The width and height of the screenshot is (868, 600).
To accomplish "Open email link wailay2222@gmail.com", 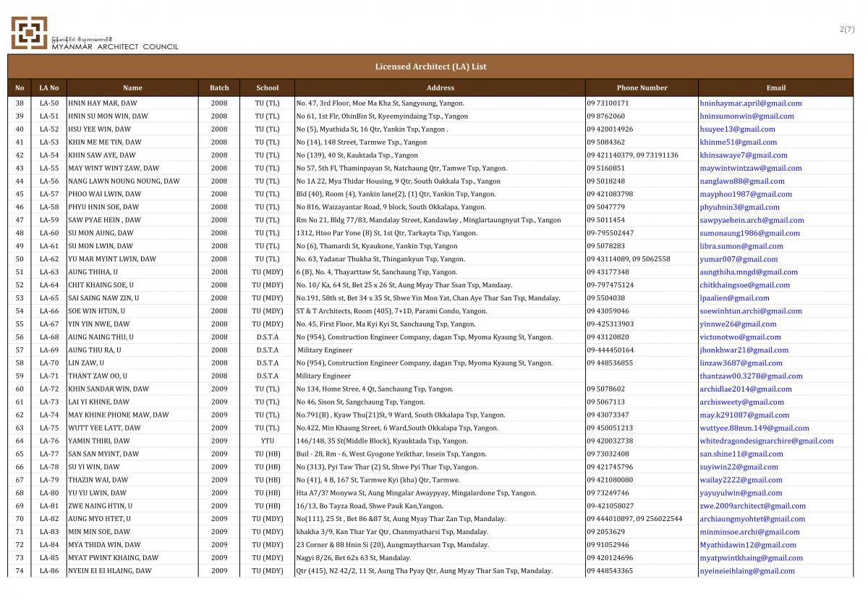I will tap(741, 480).
